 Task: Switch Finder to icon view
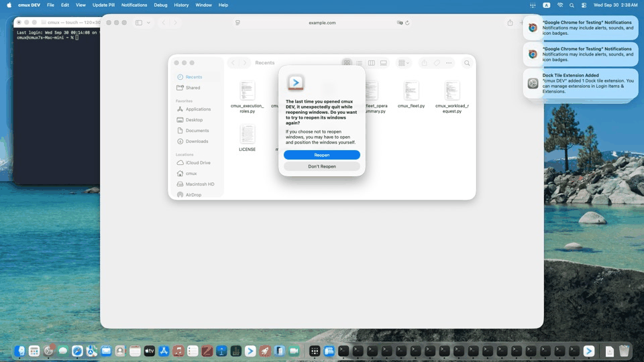point(347,63)
